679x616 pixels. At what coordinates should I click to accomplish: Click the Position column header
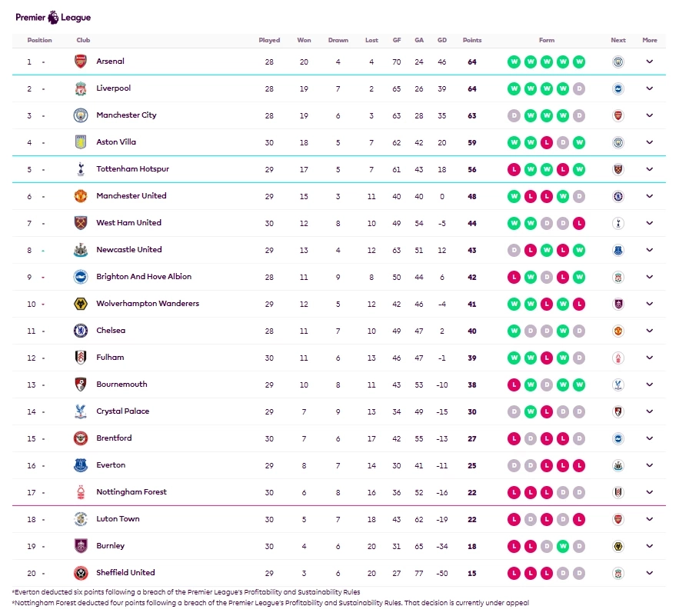click(x=39, y=40)
